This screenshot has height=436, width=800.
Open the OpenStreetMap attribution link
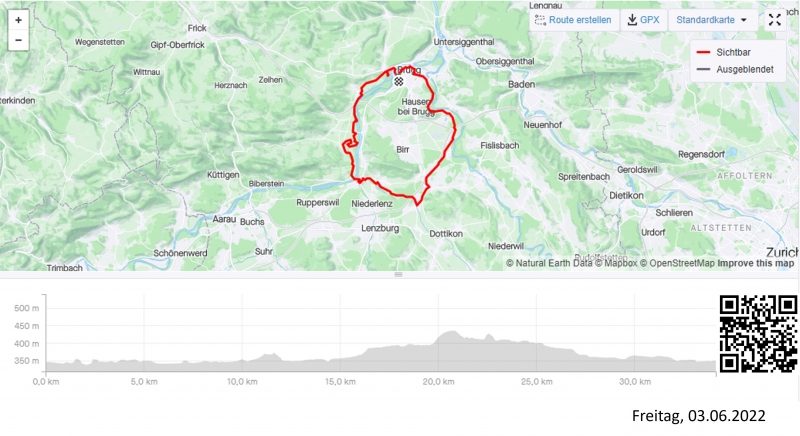tap(677, 263)
